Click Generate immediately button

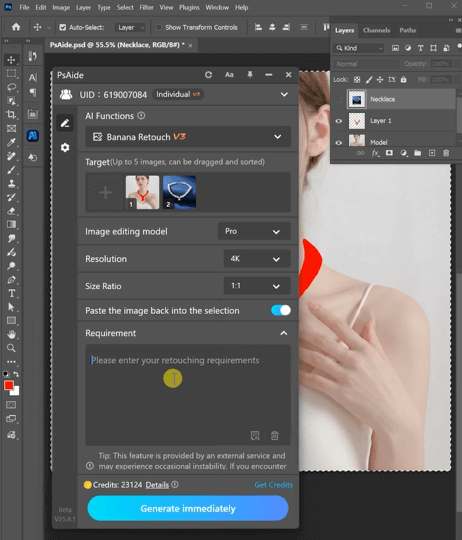(x=188, y=508)
